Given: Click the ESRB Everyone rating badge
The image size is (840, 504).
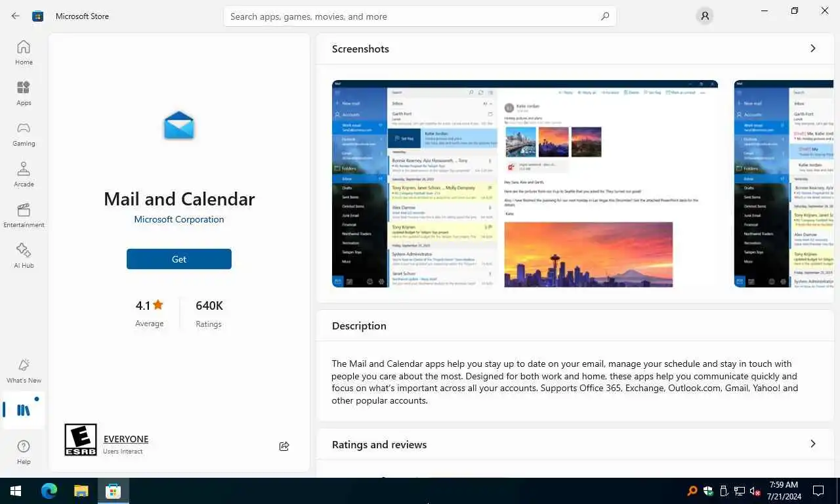Looking at the screenshot, I should 81,440.
